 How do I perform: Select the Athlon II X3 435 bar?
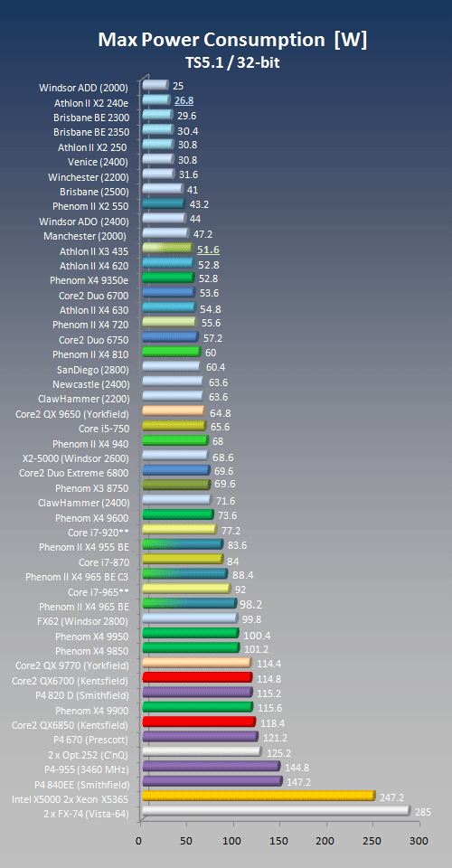click(x=167, y=248)
